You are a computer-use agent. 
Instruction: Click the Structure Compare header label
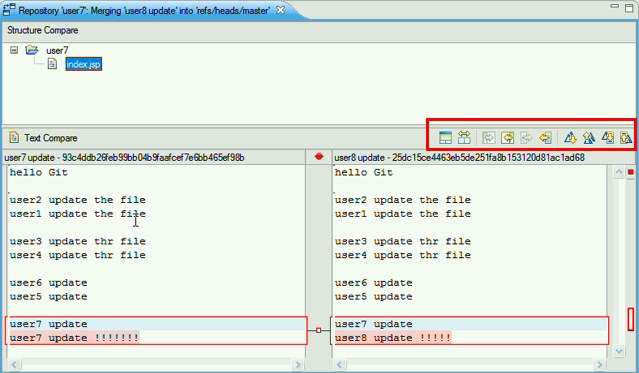click(x=43, y=30)
